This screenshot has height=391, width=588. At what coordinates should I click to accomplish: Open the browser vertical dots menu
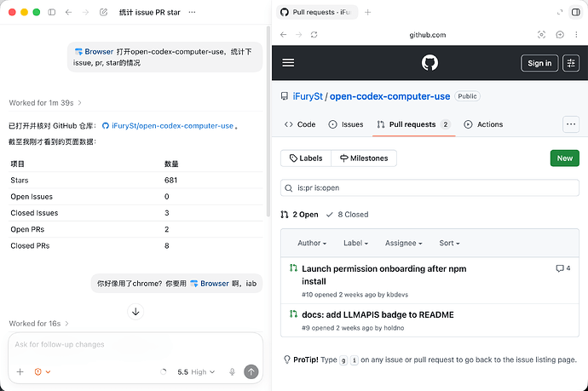576,35
